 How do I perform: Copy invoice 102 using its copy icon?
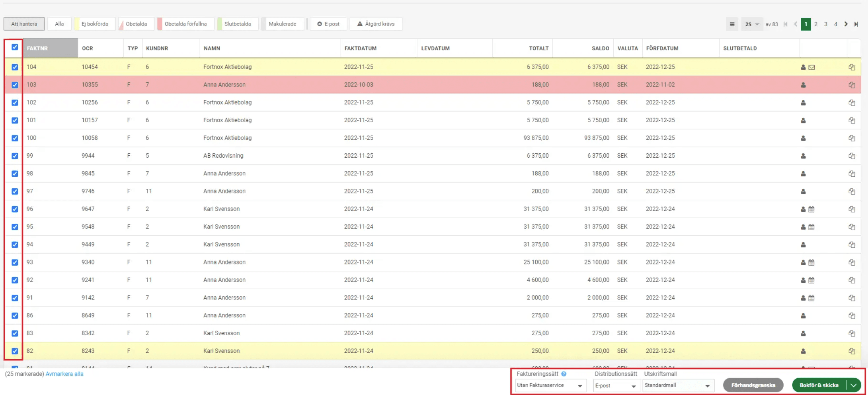852,103
